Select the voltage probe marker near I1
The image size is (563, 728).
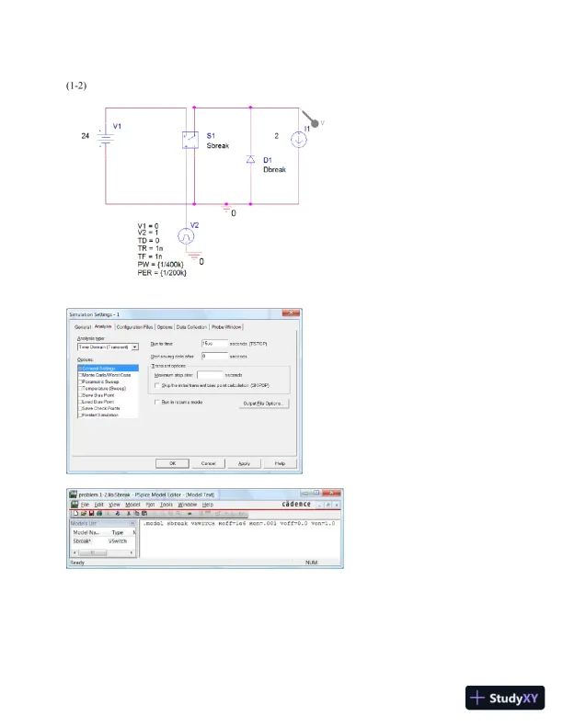coord(314,121)
